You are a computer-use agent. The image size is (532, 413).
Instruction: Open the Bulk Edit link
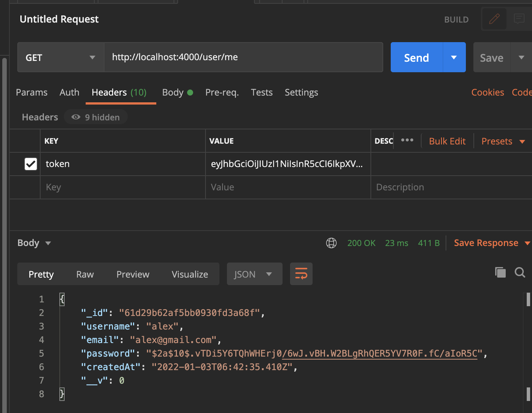point(447,141)
